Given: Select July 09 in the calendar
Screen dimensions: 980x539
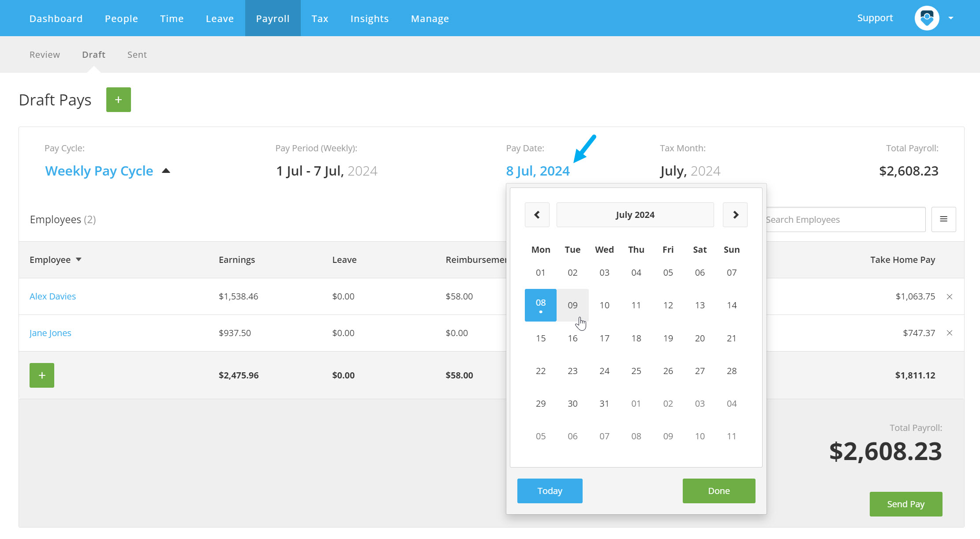Looking at the screenshot, I should click(572, 305).
